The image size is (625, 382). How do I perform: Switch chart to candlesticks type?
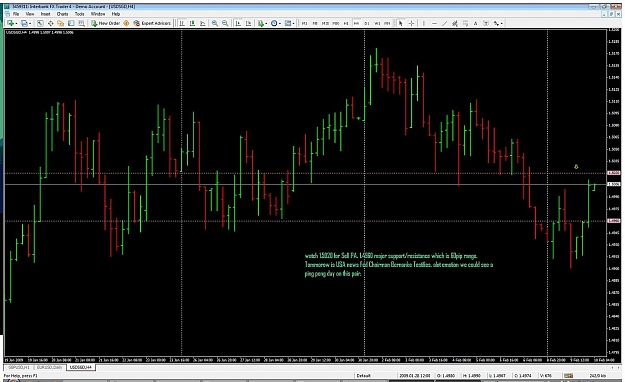[192, 24]
